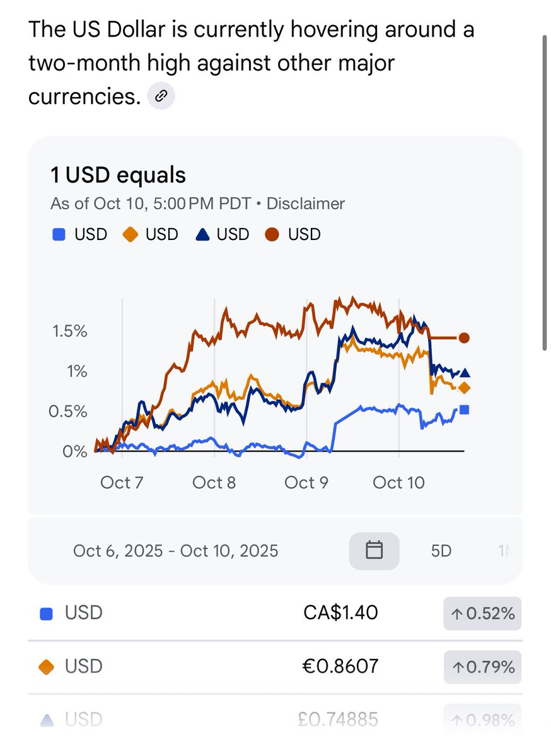
Task: Click the link icon after the summary text
Action: [161, 96]
